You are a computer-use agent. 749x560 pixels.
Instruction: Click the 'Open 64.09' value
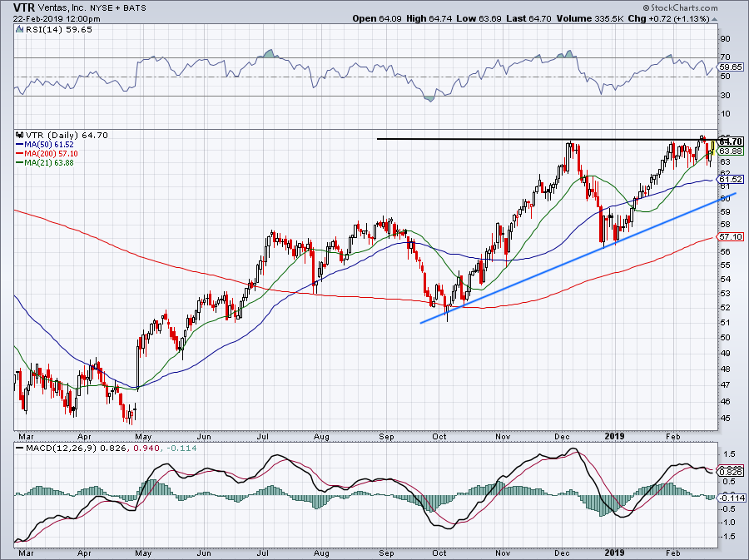point(377,18)
